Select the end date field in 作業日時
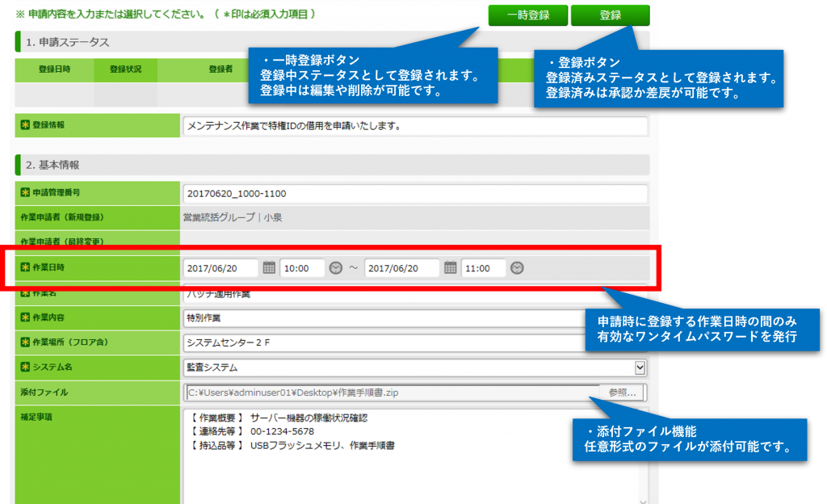 tap(401, 268)
